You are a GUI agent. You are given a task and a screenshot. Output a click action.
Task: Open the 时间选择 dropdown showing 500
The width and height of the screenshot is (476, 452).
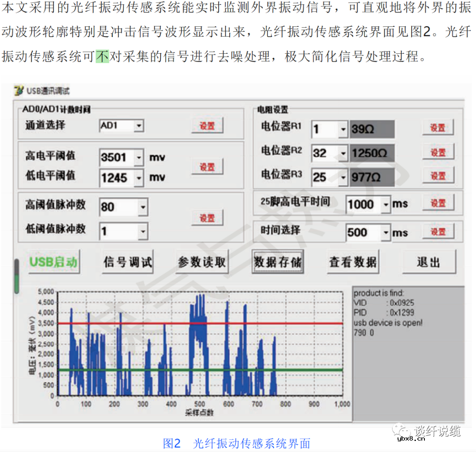click(386, 232)
